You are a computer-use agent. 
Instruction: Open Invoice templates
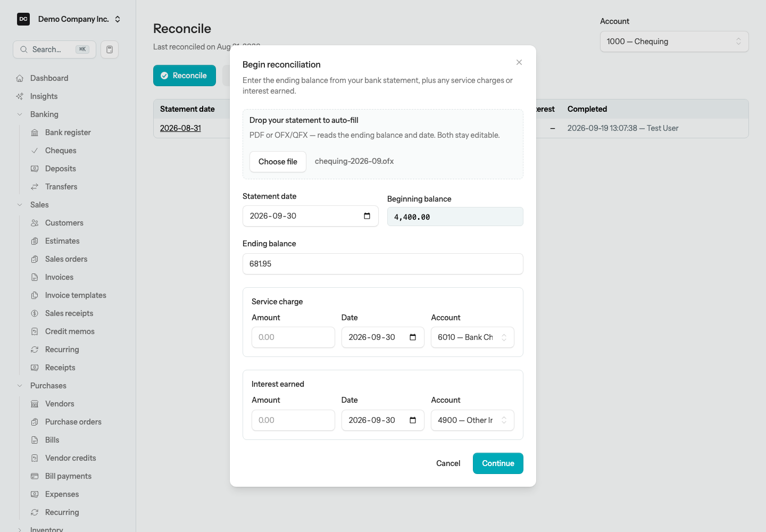(x=76, y=295)
